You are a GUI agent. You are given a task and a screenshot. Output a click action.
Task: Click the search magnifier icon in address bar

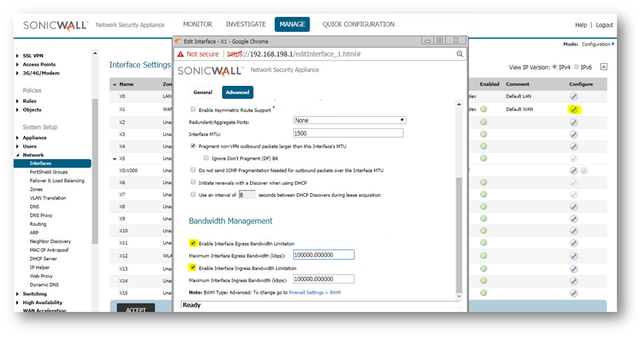pos(459,54)
